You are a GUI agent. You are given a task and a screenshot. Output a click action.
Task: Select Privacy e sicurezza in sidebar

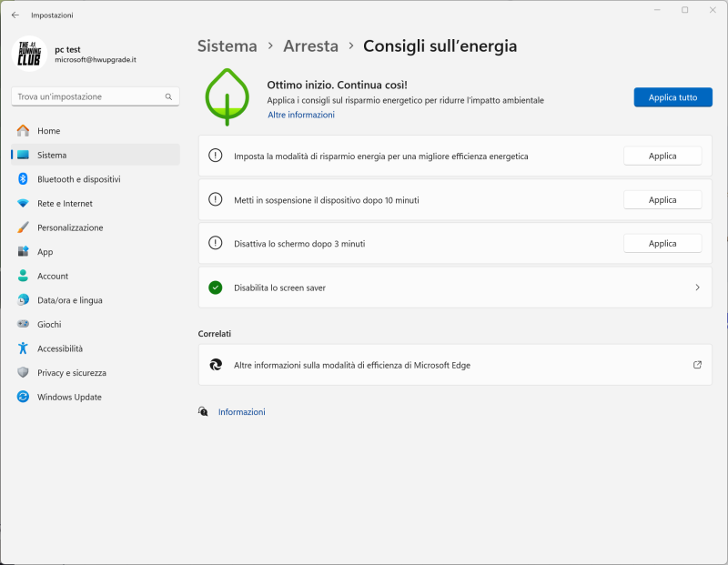[x=71, y=373]
